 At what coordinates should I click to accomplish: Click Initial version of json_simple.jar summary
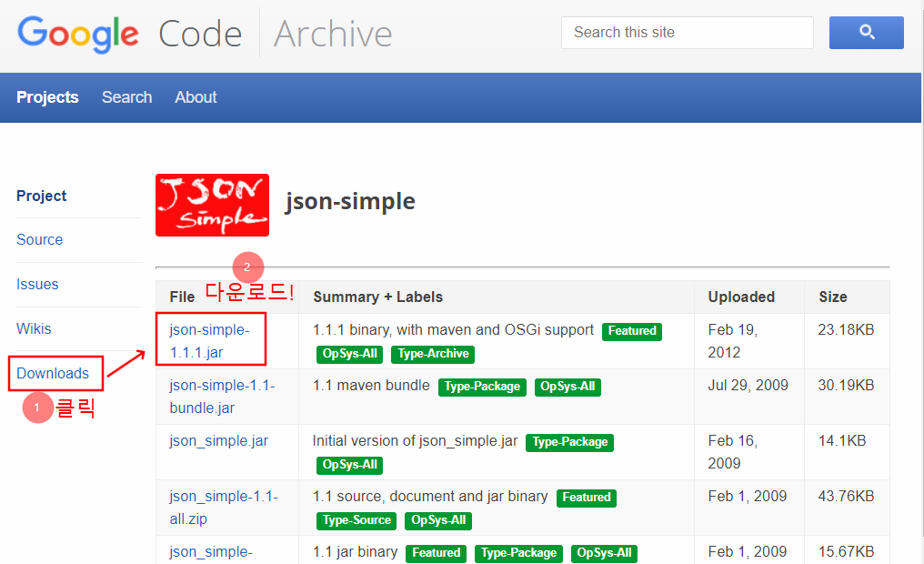pos(415,441)
